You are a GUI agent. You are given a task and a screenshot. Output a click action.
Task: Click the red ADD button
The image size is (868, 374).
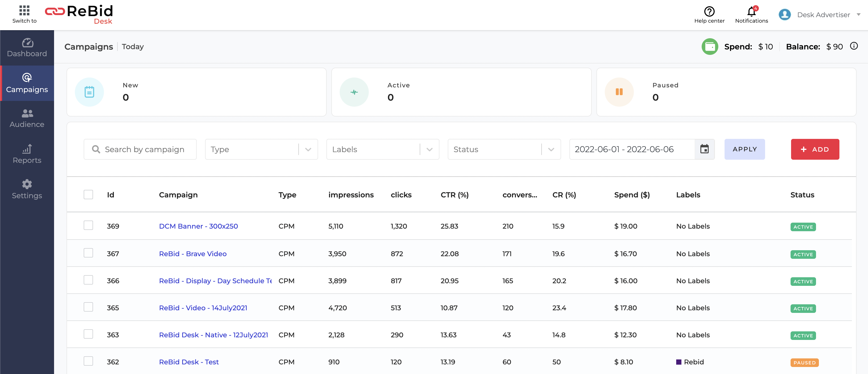815,149
